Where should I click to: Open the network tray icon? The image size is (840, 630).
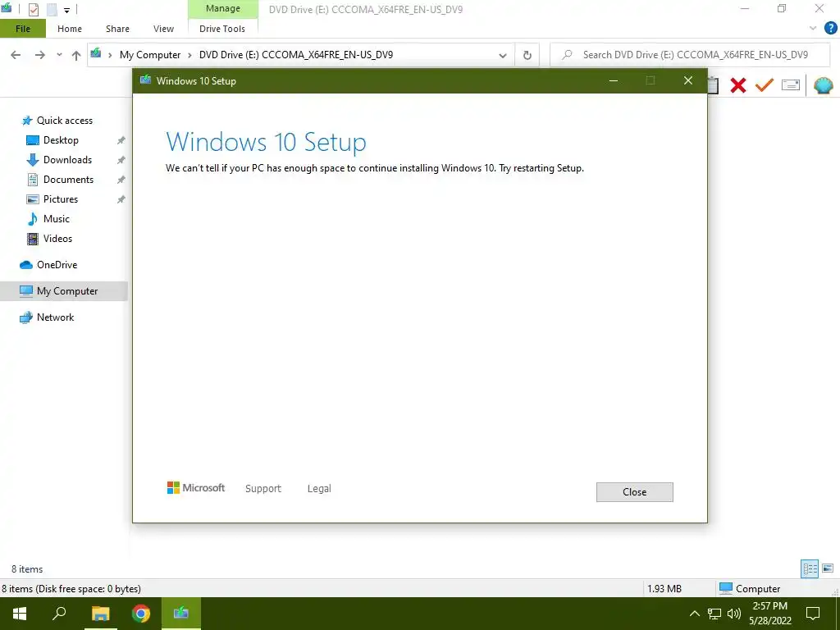pyautogui.click(x=714, y=614)
